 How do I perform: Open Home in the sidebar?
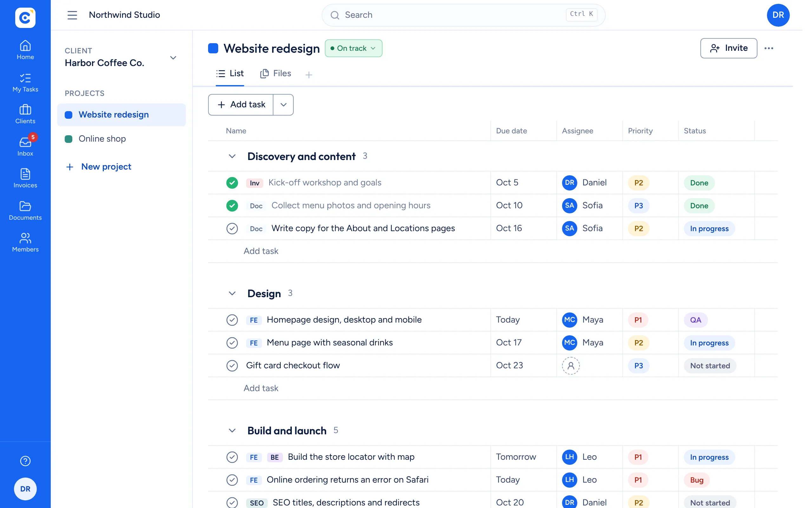pos(25,50)
